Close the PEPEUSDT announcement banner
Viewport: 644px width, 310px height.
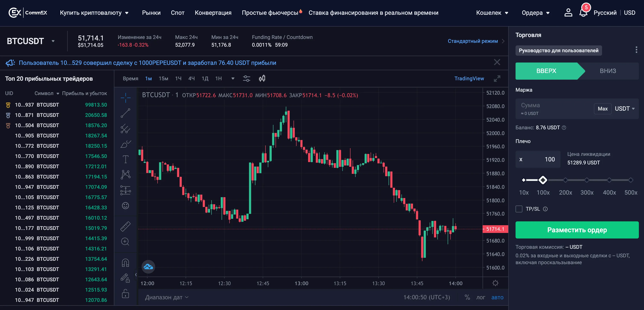(x=497, y=62)
